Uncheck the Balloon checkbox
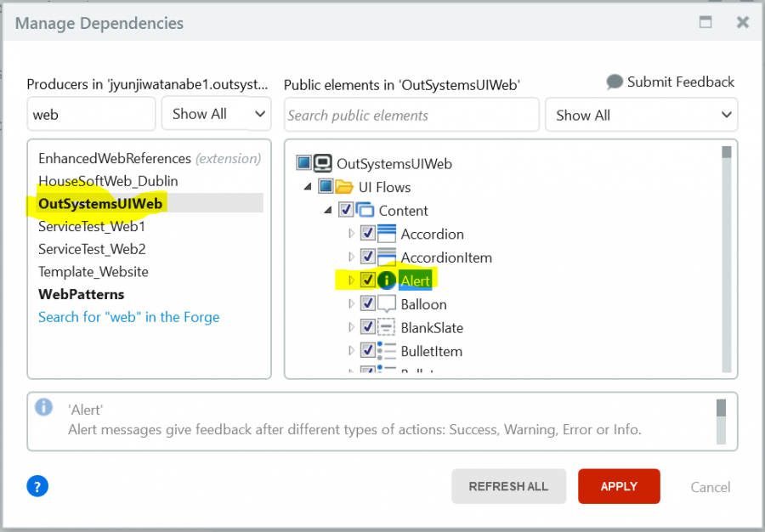The width and height of the screenshot is (765, 532). pyautogui.click(x=369, y=303)
